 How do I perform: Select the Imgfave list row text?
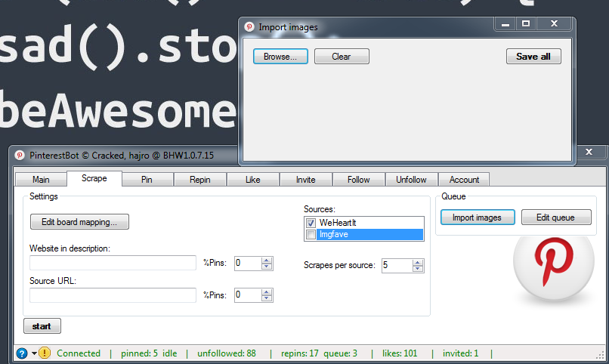pos(334,234)
